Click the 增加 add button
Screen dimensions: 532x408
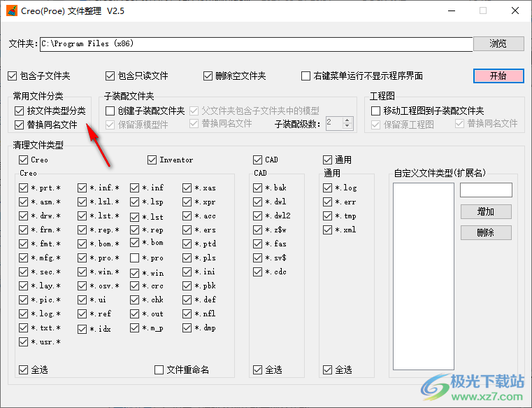(x=486, y=211)
